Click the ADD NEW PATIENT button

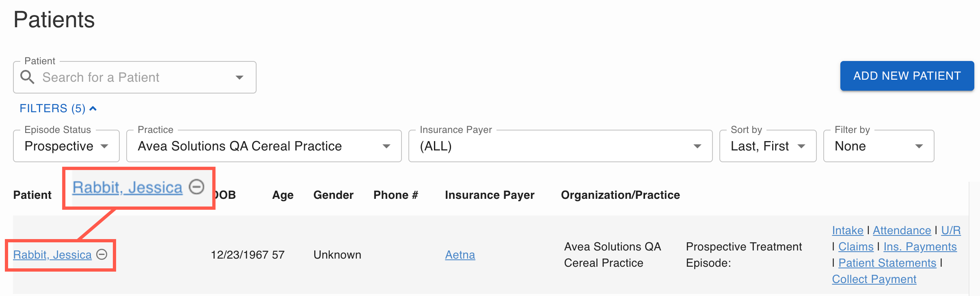point(907,76)
